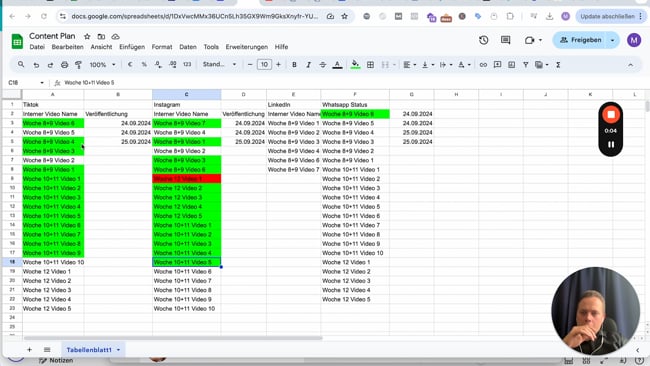Screen dimensions: 650x366
Task: Bookmark this page with star icon
Action: tap(344, 17)
